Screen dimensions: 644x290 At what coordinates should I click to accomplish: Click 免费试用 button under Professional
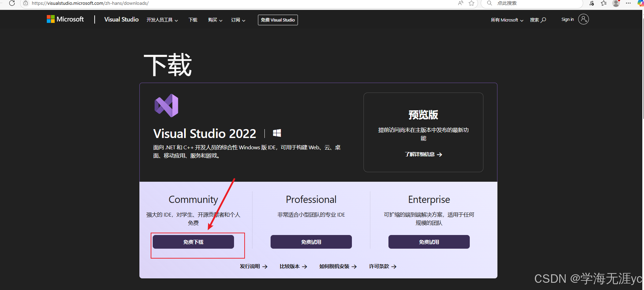click(311, 242)
